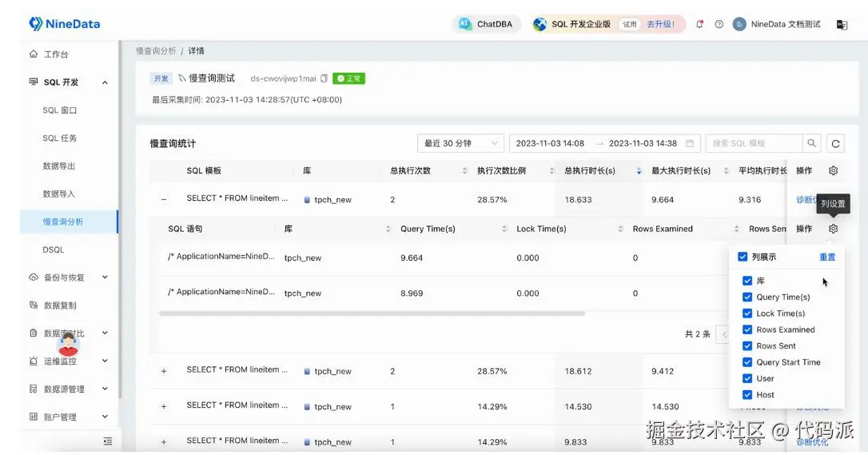Collapse the sidebar with the bottom toggle icon
The height and width of the screenshot is (455, 868).
point(107,441)
